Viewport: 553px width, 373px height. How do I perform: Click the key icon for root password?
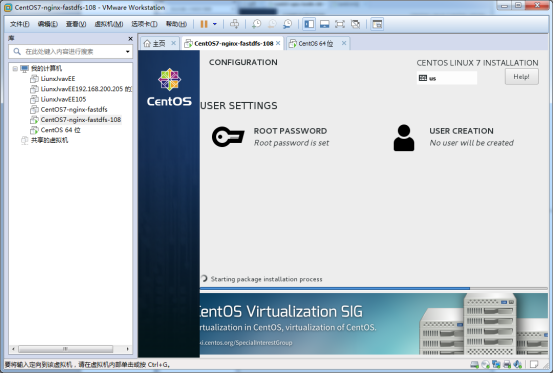point(228,136)
